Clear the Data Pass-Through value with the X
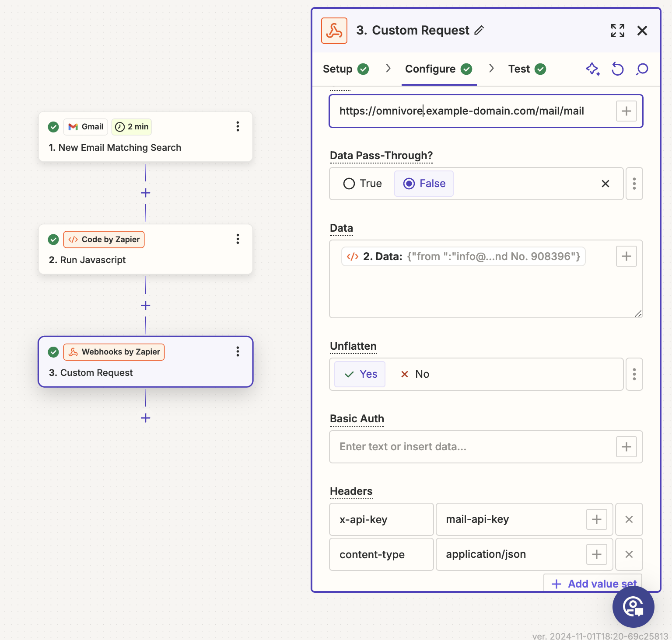The image size is (672, 640). 605,184
